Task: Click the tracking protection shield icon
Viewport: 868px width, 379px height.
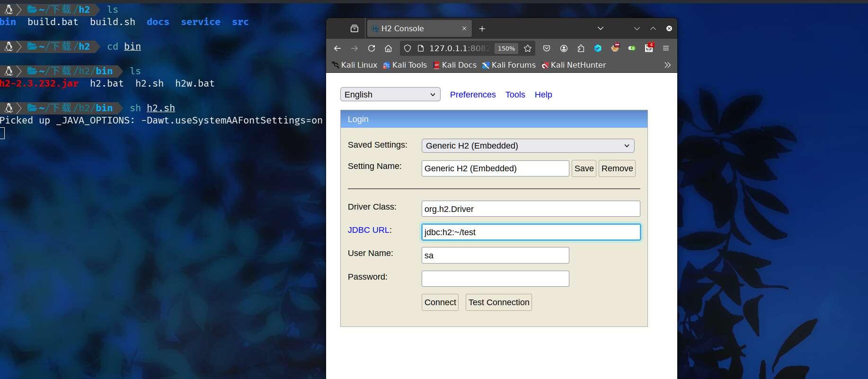Action: (x=407, y=48)
